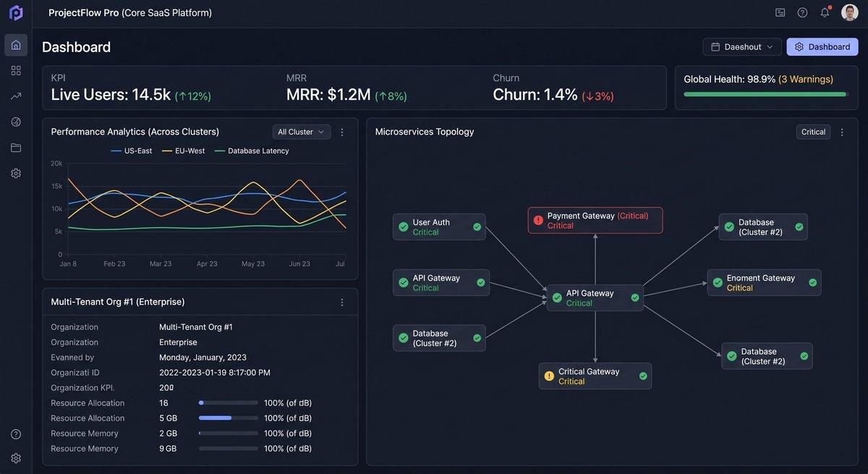Open the card panel icon in top bar

click(x=780, y=12)
